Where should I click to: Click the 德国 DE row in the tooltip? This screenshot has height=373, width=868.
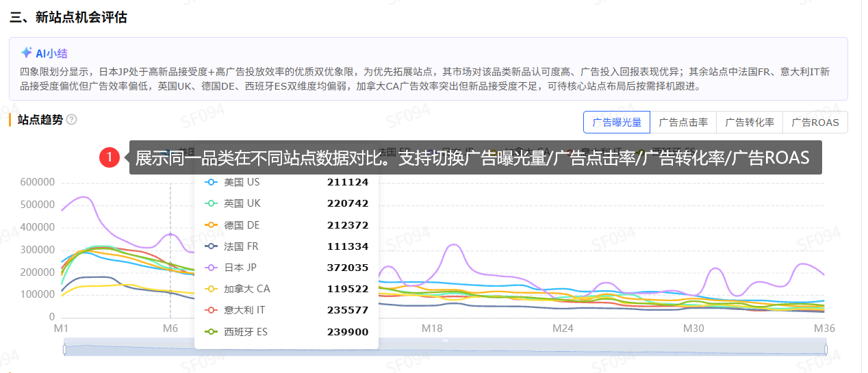pyautogui.click(x=286, y=225)
